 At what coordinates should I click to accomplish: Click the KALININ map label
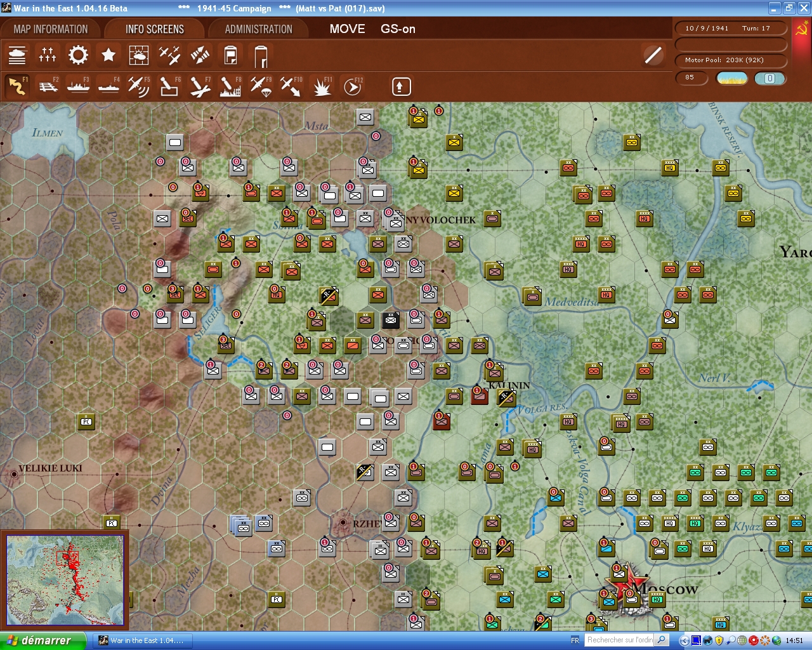click(509, 385)
